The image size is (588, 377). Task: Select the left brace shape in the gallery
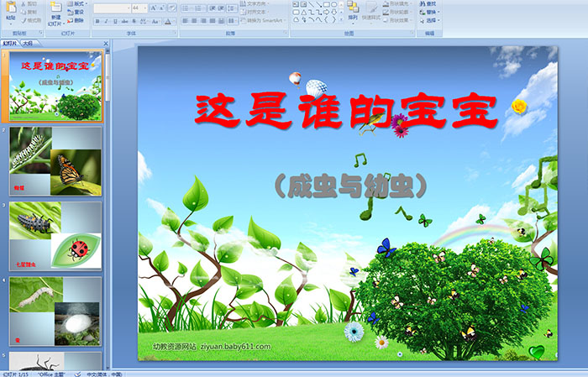pos(326,20)
